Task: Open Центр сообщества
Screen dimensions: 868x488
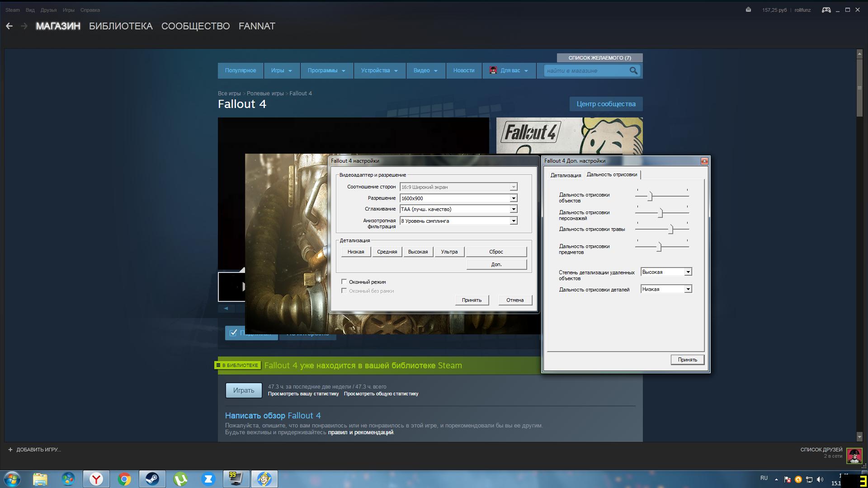Action: pos(606,104)
